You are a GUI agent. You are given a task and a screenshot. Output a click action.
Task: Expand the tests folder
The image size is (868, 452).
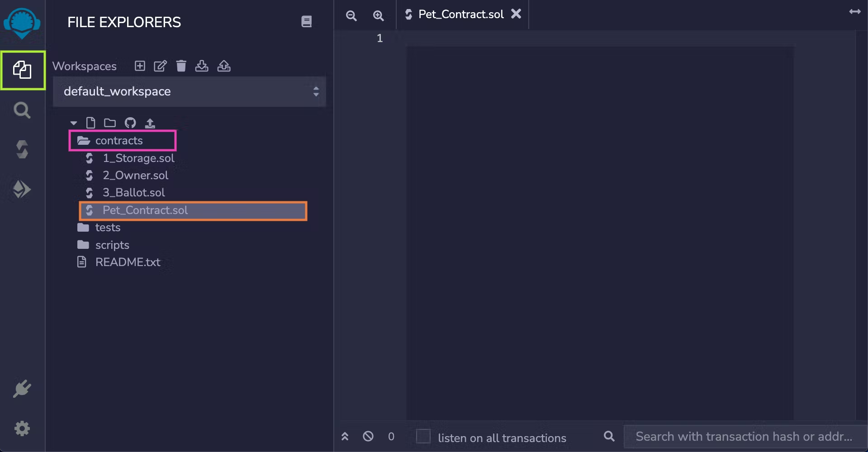[x=108, y=228]
